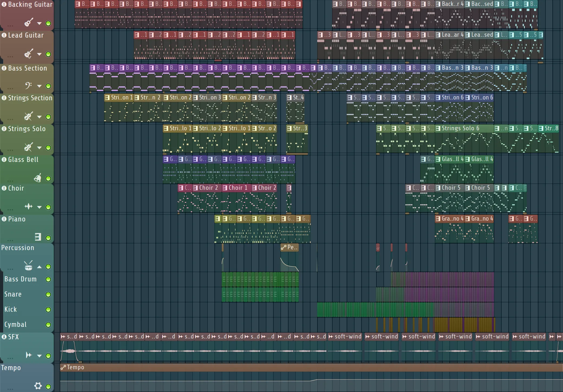
Task: Open the Strings Solo track dropdown arrow
Action: 39,148
